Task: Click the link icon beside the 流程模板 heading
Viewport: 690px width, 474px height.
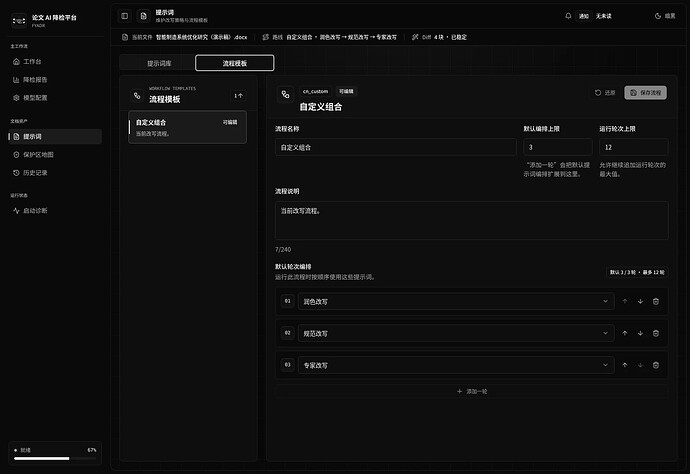Action: point(137,96)
